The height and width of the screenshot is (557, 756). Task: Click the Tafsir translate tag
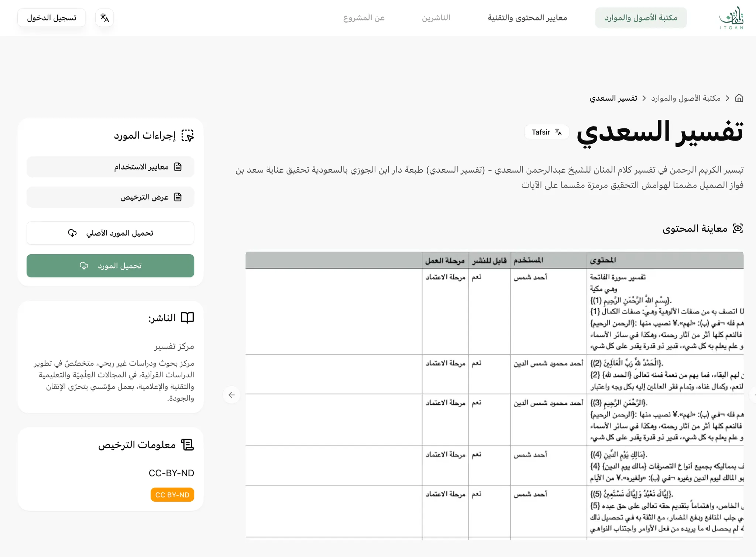546,132
